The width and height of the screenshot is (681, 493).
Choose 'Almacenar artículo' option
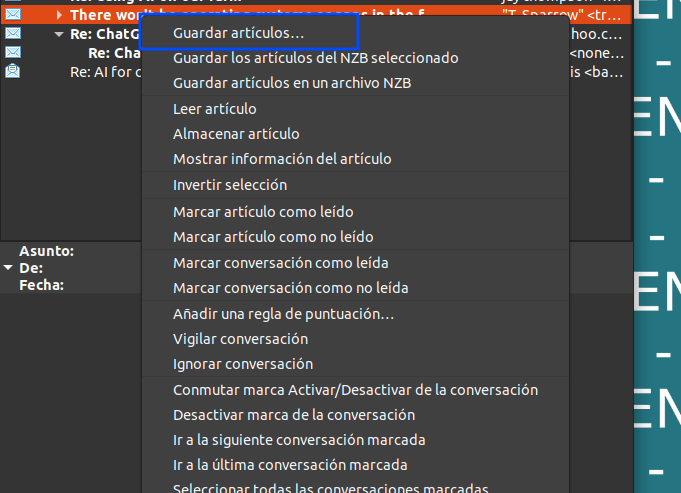[x=355, y=134]
